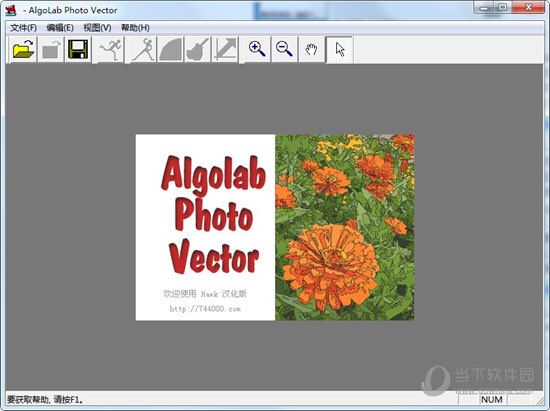Viewport: 550px width, 411px height.
Task: Select the arrow pointer tool
Action: (x=339, y=49)
